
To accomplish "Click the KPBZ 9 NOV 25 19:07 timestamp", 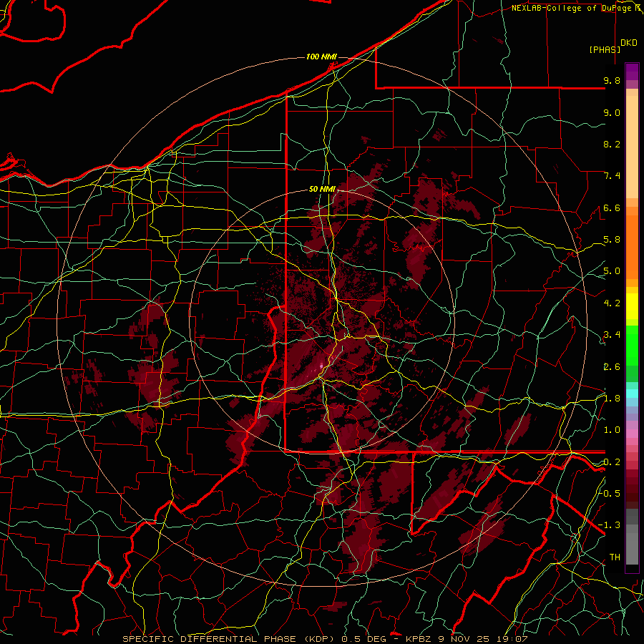I will pyautogui.click(x=466, y=639).
